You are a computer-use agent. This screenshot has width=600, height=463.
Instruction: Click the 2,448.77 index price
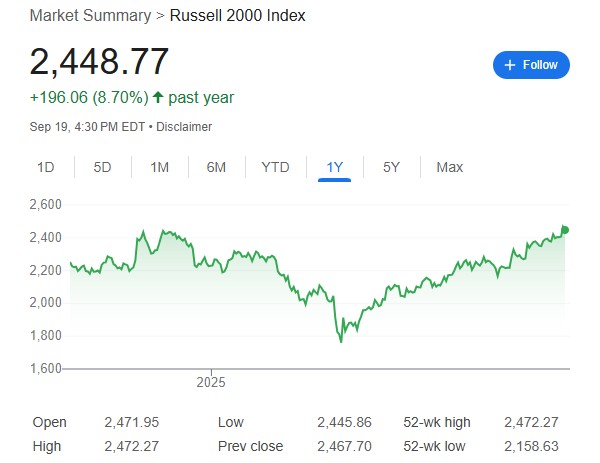(x=99, y=62)
